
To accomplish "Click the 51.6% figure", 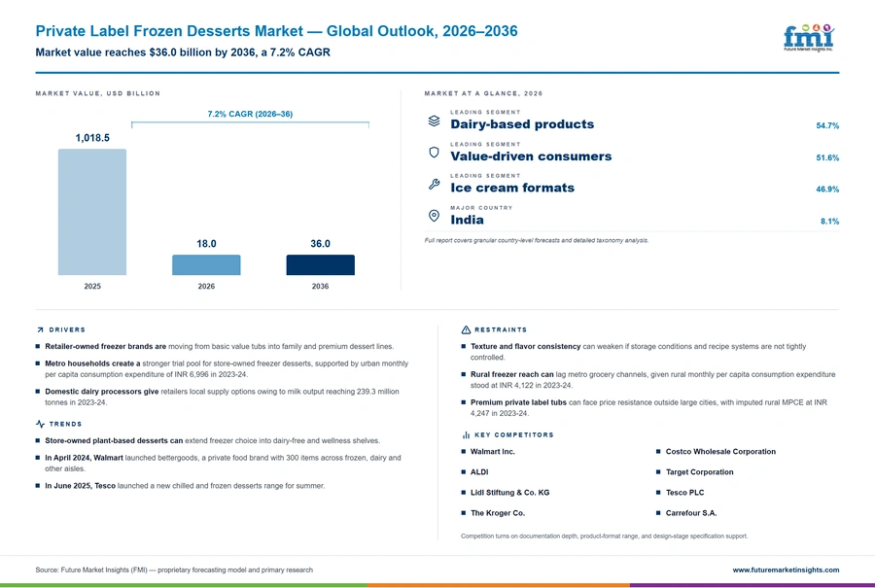I will pos(827,157).
